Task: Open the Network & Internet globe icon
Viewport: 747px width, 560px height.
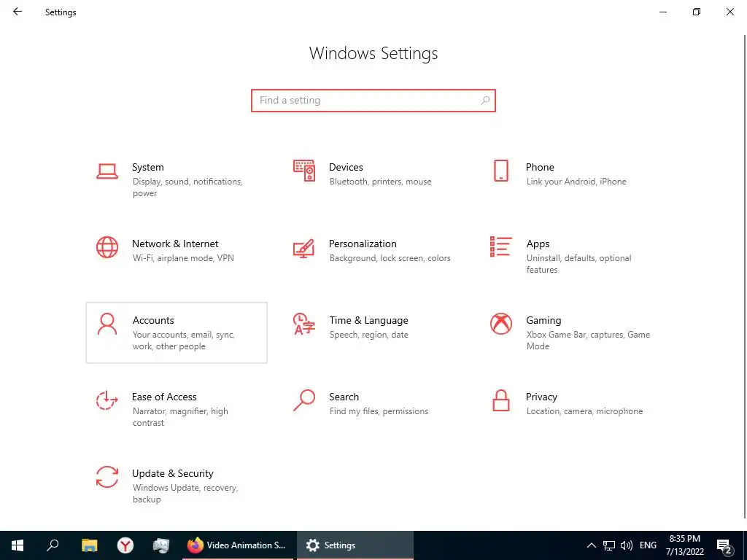Action: click(107, 247)
